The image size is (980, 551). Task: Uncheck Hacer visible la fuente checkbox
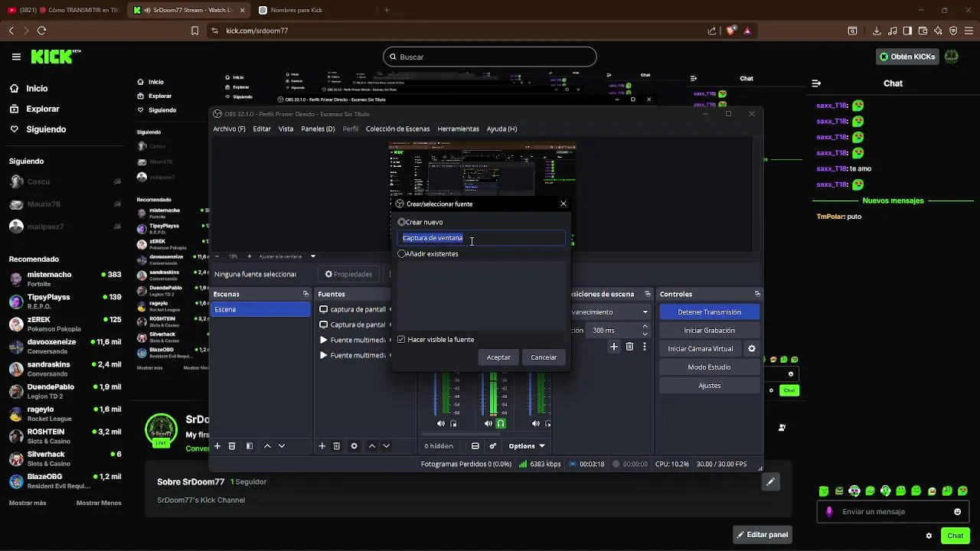(401, 340)
